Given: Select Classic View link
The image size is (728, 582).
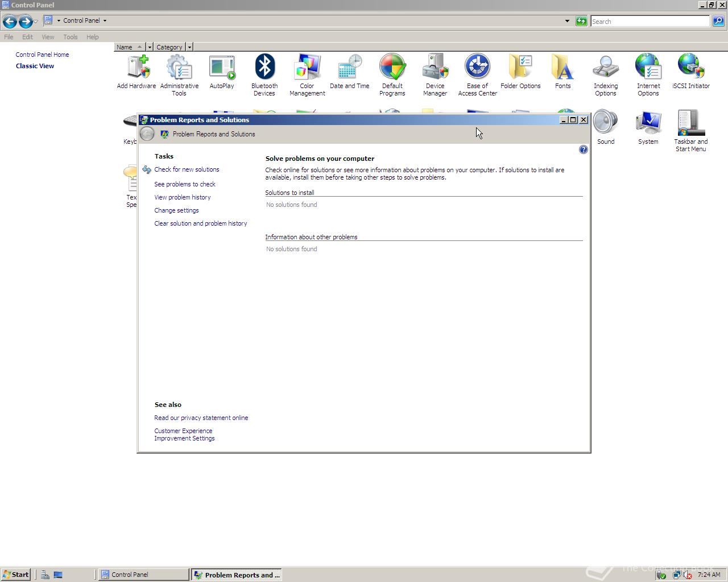Looking at the screenshot, I should [35, 66].
